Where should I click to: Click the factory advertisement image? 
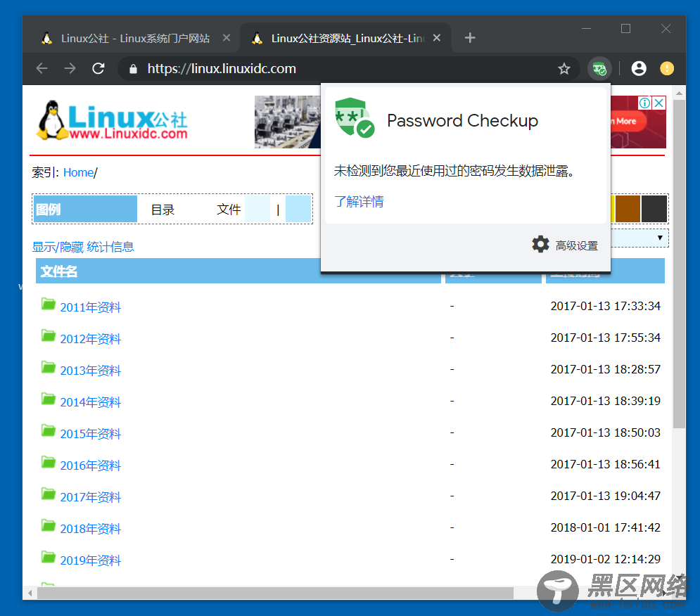click(x=288, y=122)
